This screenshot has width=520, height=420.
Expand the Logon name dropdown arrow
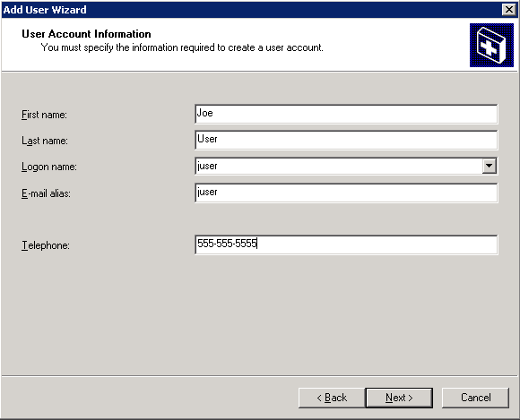(490, 166)
